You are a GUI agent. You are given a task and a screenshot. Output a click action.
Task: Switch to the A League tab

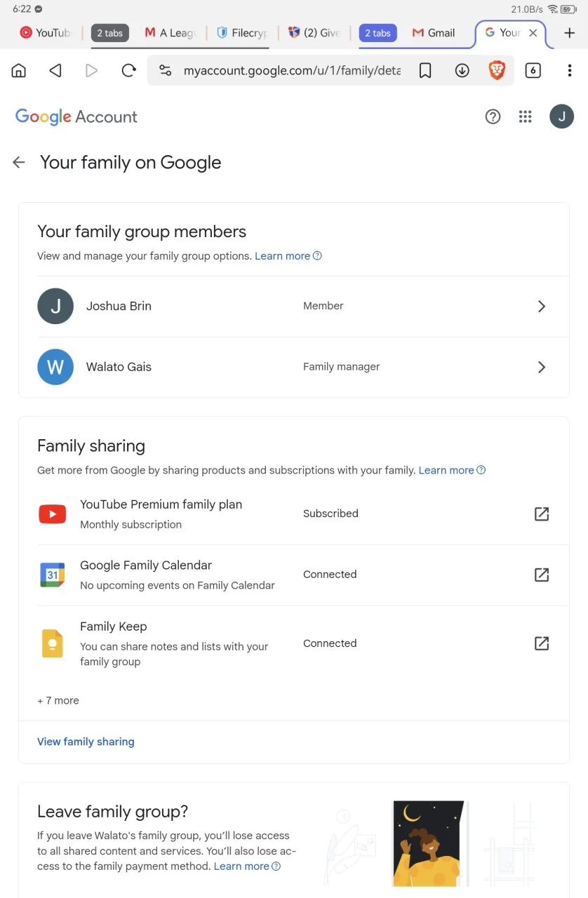coord(171,33)
